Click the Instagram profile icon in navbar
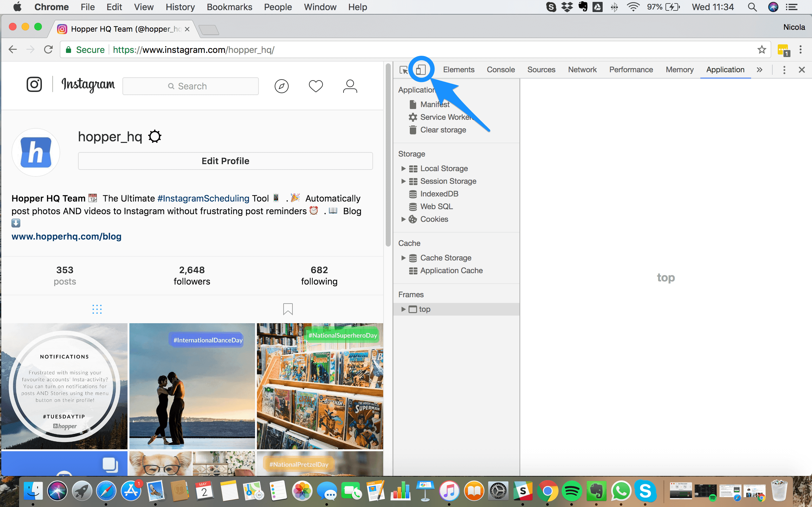Screen dimensions: 812x507 (x=350, y=86)
